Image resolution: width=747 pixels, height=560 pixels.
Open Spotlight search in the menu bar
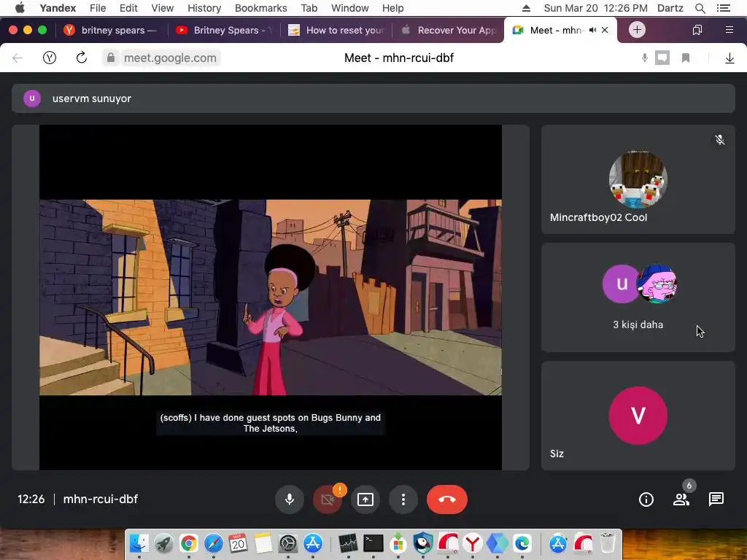tap(700, 8)
